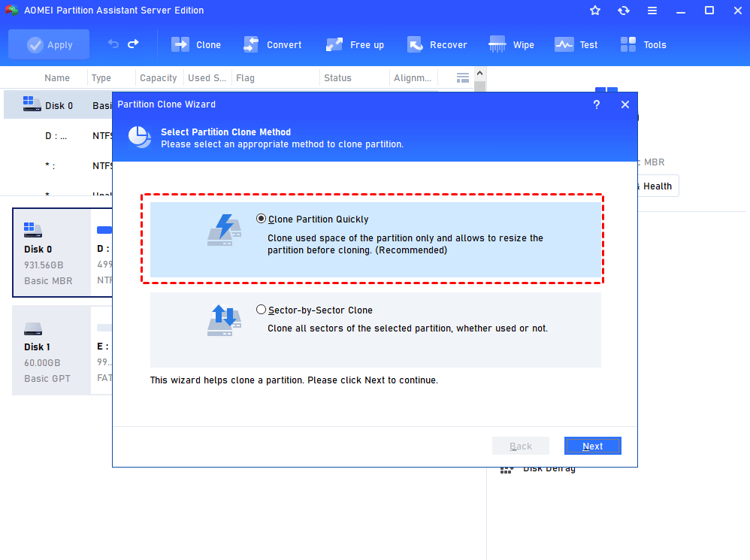750x560 pixels.
Task: Sort by Capacity column header
Action: (159, 77)
